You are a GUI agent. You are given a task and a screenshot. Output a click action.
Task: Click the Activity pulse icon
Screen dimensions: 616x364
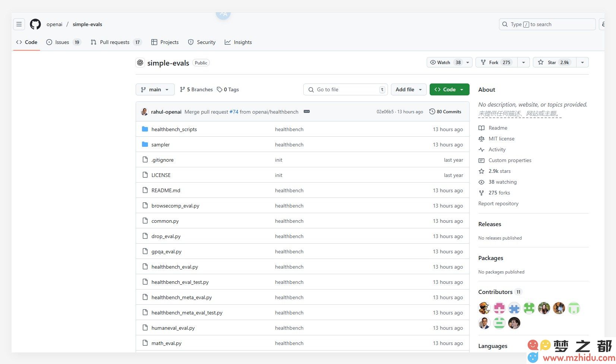pos(481,149)
